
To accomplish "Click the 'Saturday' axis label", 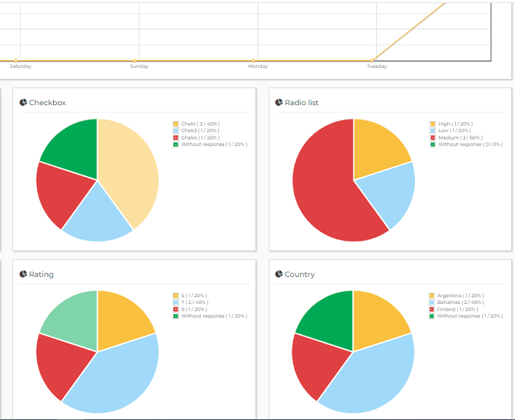I will coord(21,66).
